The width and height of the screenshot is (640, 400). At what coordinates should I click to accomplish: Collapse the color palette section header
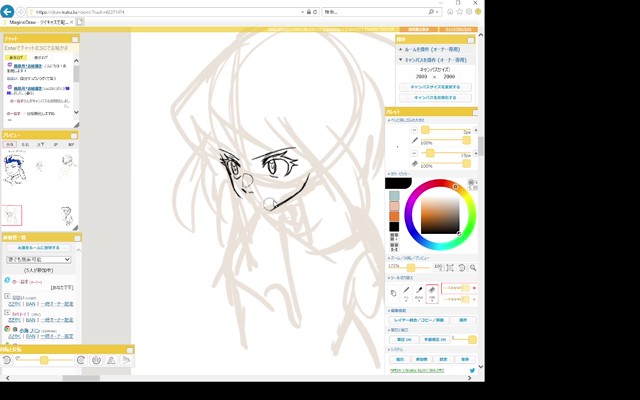point(398,174)
